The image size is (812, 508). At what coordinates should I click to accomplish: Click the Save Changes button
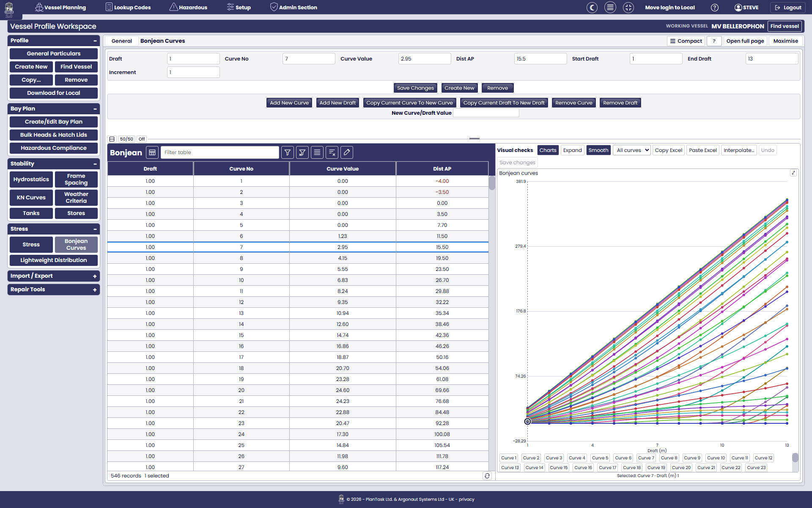pos(415,88)
